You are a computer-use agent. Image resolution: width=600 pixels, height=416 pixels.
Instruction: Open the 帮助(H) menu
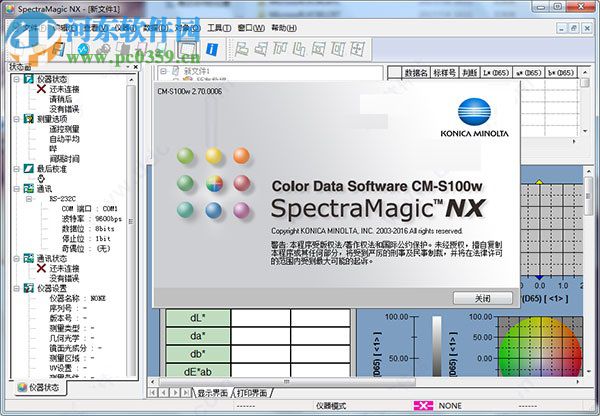(284, 28)
